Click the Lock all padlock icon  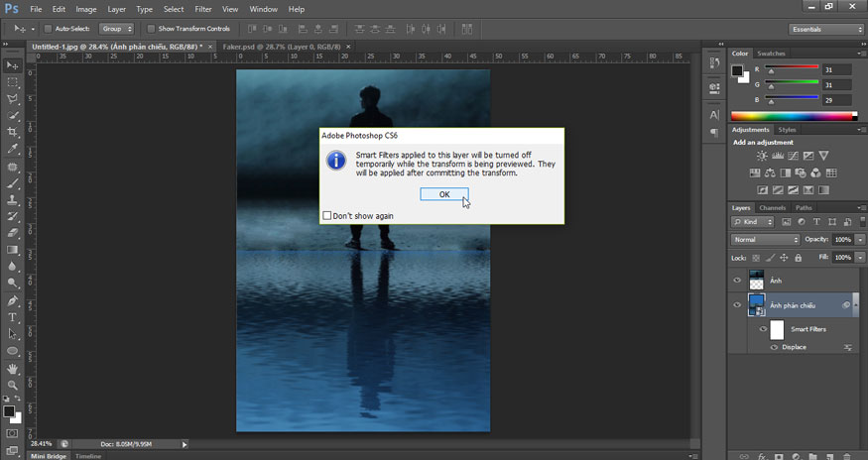(799, 258)
